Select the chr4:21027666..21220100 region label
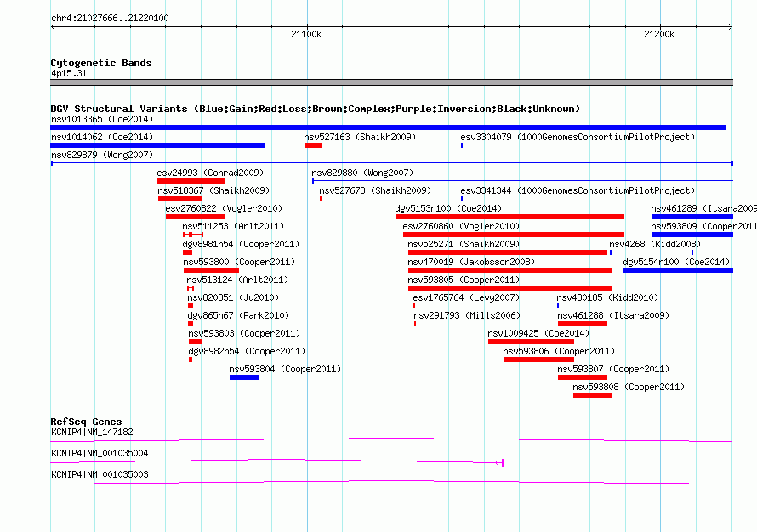The height and width of the screenshot is (532, 757). click(110, 18)
